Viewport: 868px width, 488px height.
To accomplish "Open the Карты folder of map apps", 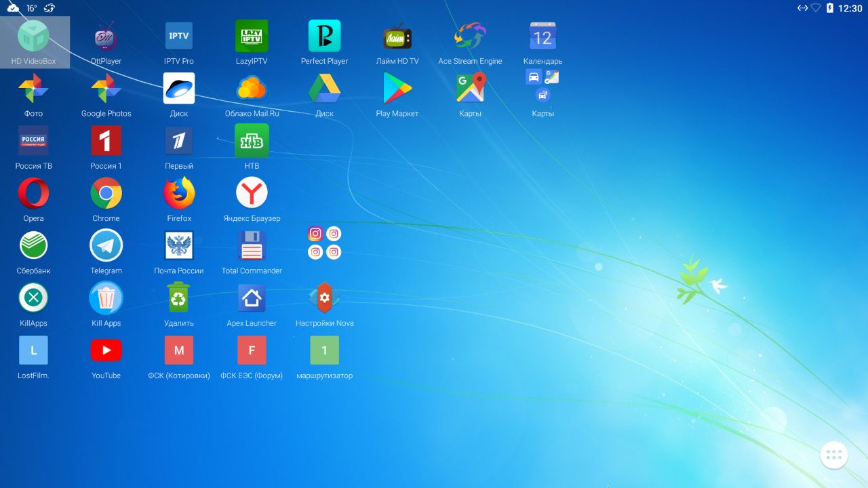I will [x=542, y=86].
